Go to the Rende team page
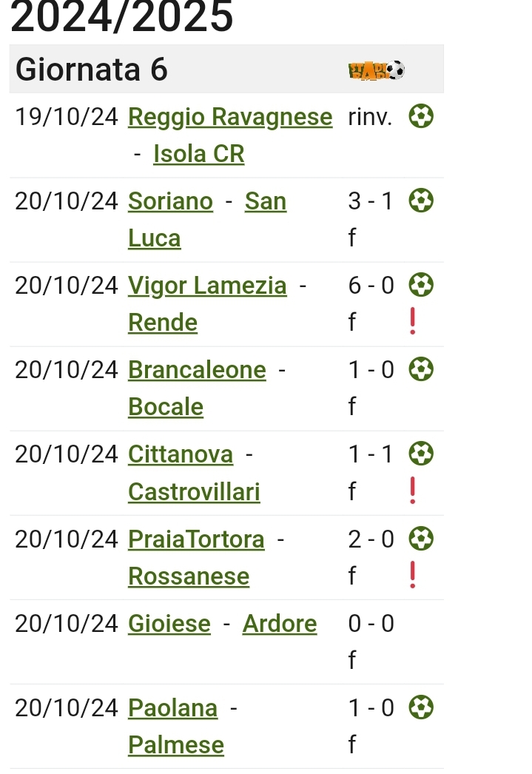 [162, 323]
